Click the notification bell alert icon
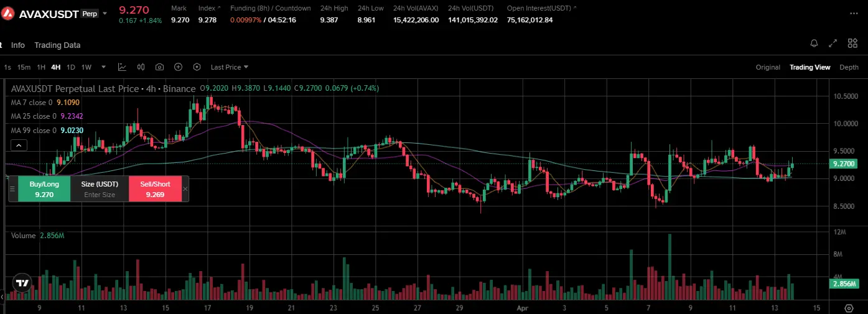Screen dimensions: 868x314 (x=814, y=44)
